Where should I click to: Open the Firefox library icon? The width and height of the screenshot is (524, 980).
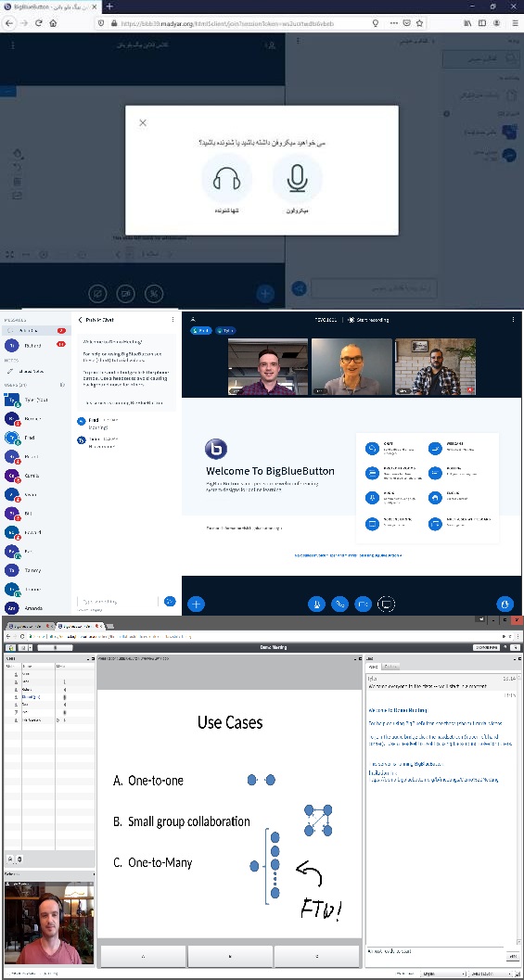point(467,22)
